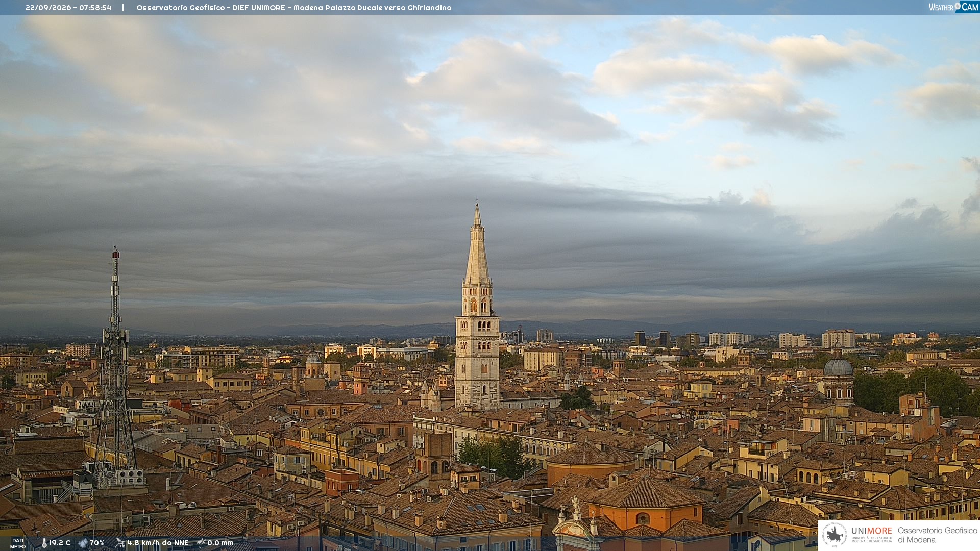Viewport: 980px width, 551px height.
Task: Select the 19.2 C temperature reading
Action: pyautogui.click(x=60, y=543)
